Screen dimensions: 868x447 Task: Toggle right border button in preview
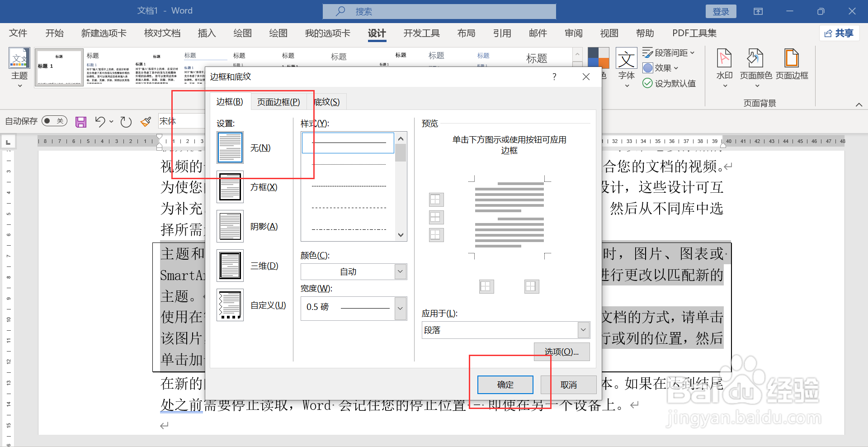click(x=532, y=286)
